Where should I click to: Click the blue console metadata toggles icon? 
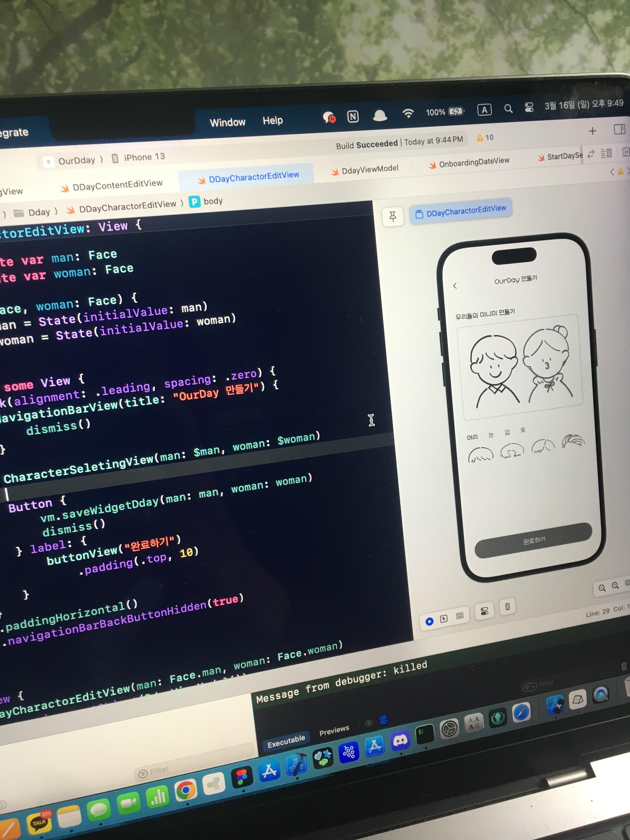point(383,720)
